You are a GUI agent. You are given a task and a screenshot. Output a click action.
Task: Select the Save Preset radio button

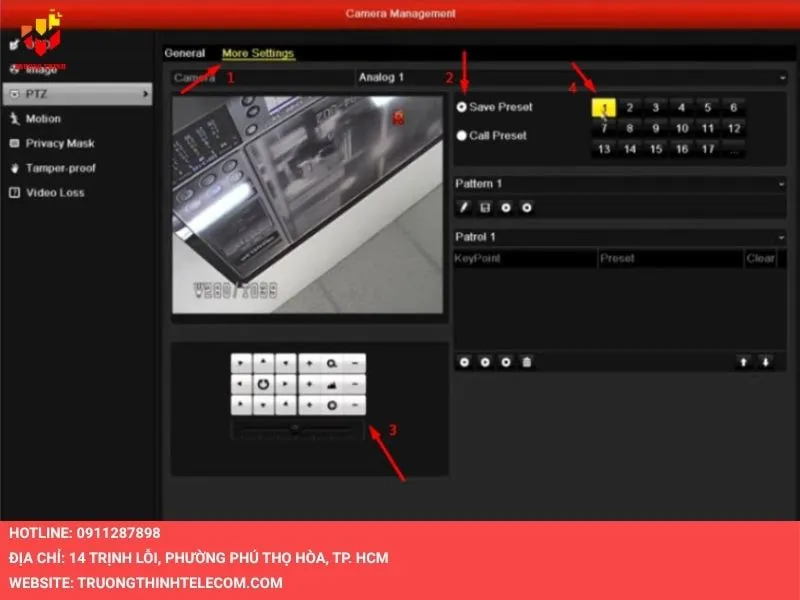pyautogui.click(x=462, y=107)
